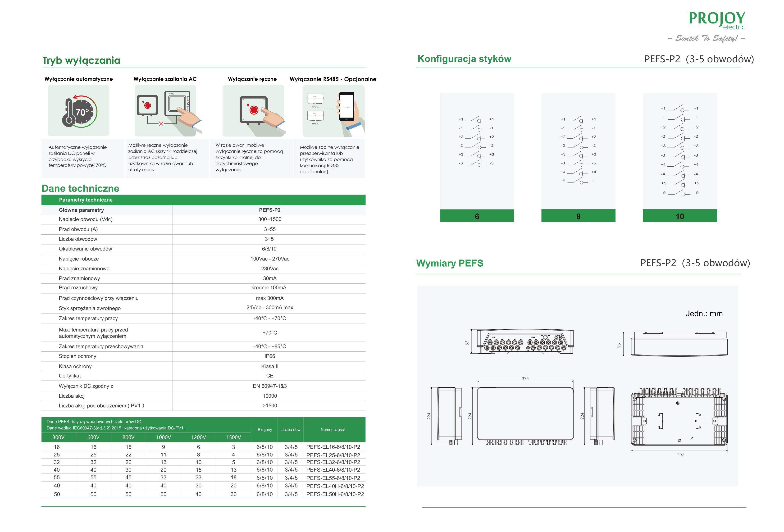This screenshot has width=784, height=532.
Task: Select 'Wyłączanie RS485 - Opcjonalne' caption
Action: coord(333,79)
